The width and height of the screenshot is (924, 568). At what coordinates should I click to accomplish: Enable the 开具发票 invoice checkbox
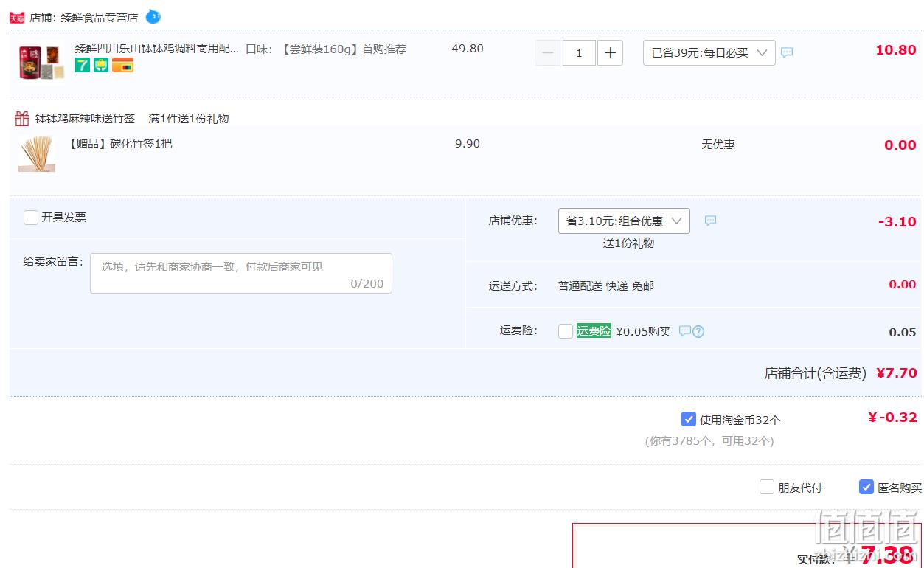(x=31, y=218)
